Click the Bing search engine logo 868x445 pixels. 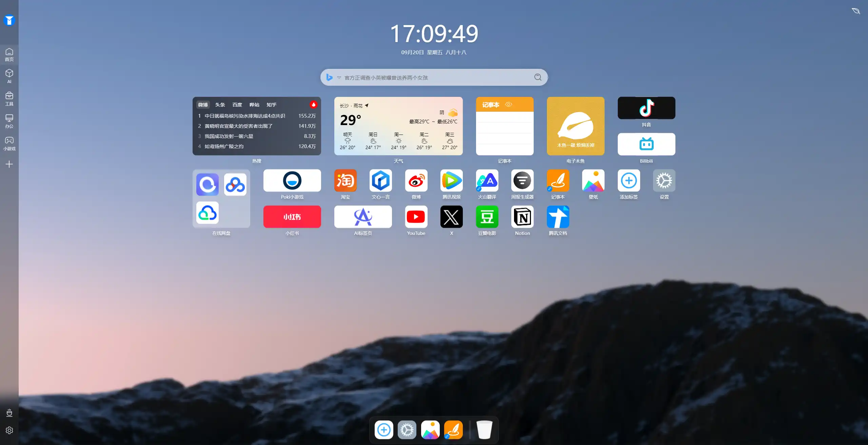329,77
